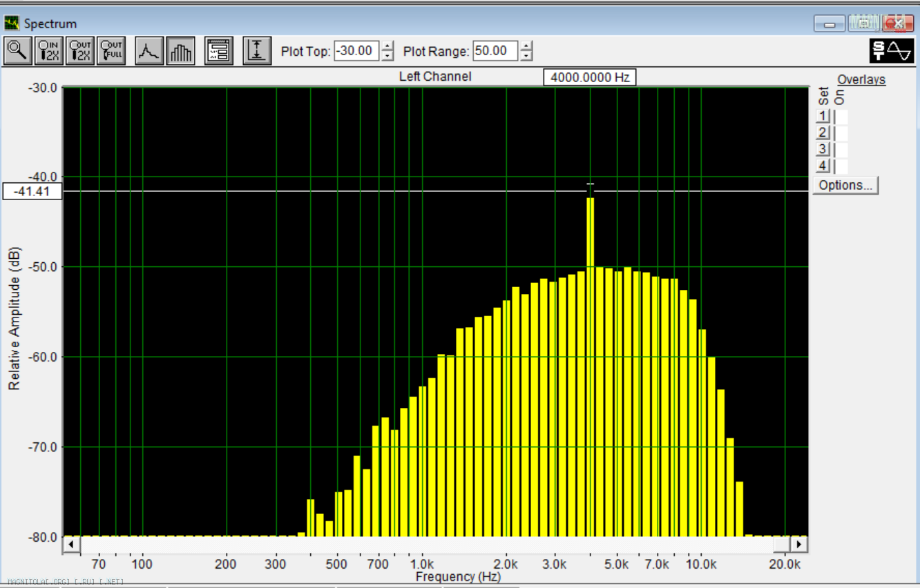
Task: Click the vertical autoscale icon
Action: click(257, 51)
